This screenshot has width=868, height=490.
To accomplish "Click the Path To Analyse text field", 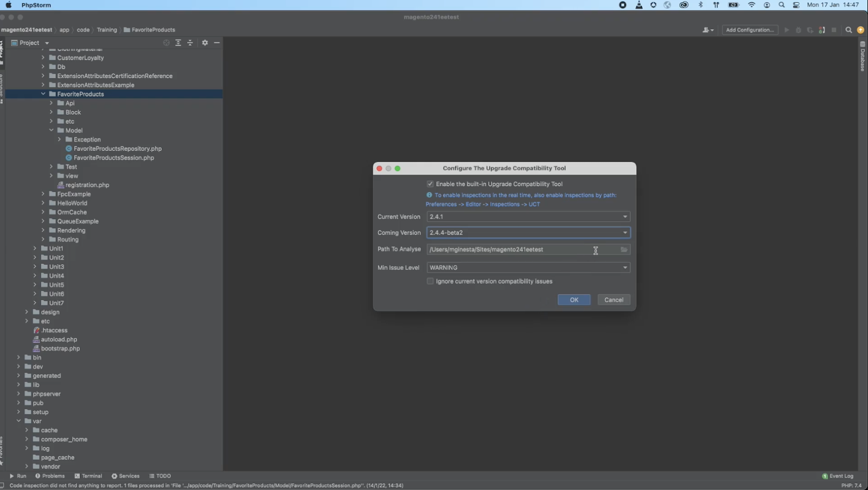I will click(x=510, y=250).
